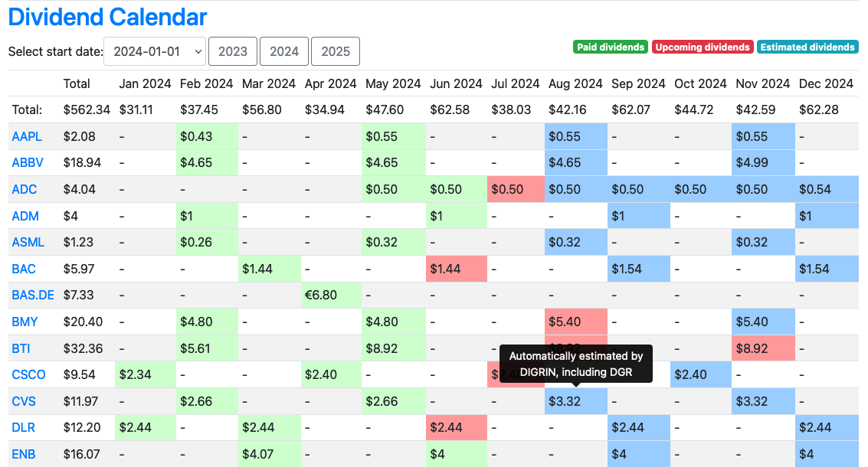Click the Oct 2024 column header
Image resolution: width=868 pixels, height=467 pixels.
(x=700, y=83)
